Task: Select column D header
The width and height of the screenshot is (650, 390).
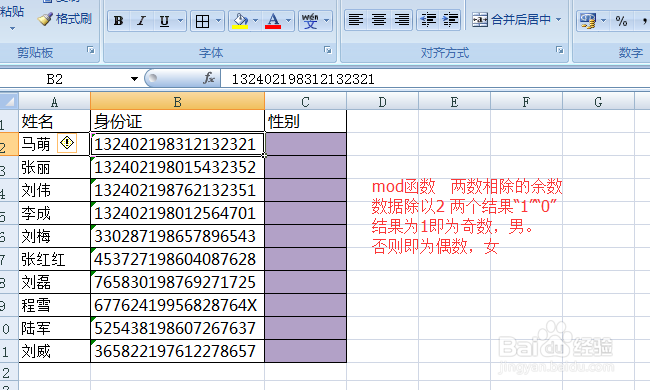Action: [383, 102]
